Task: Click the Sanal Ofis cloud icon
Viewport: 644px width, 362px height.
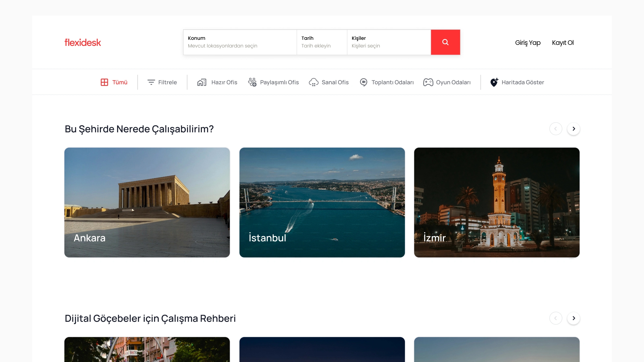Action: (x=314, y=82)
